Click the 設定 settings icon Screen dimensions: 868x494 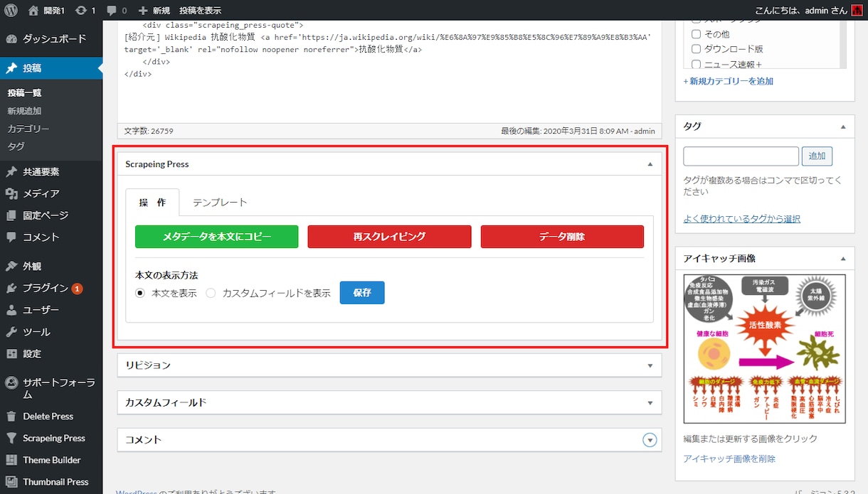(x=11, y=354)
